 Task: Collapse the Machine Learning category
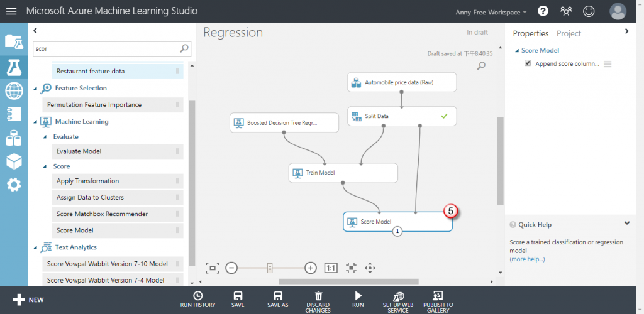pos(36,122)
